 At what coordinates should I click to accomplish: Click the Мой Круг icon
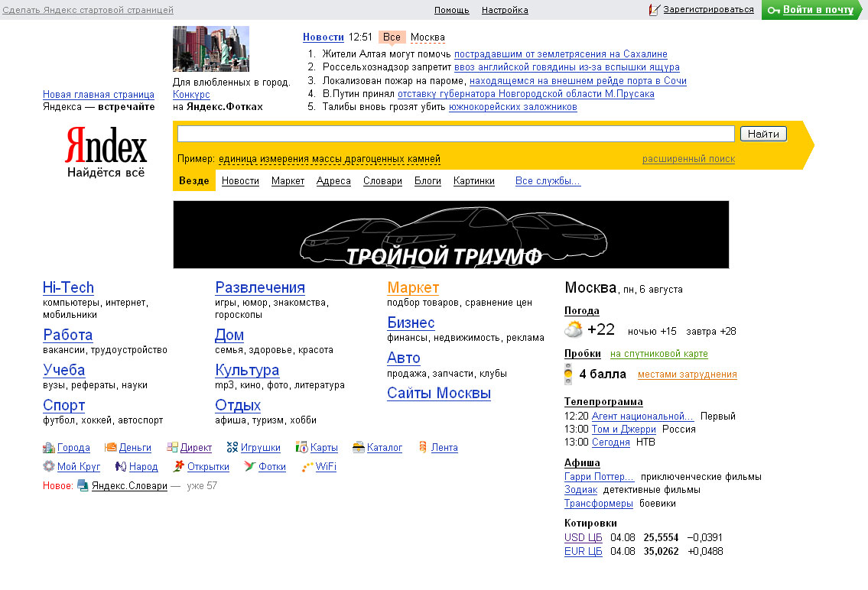[x=49, y=466]
